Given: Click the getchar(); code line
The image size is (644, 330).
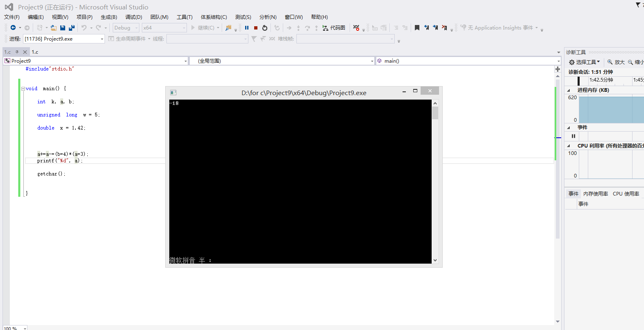Looking at the screenshot, I should pyautogui.click(x=51, y=174).
